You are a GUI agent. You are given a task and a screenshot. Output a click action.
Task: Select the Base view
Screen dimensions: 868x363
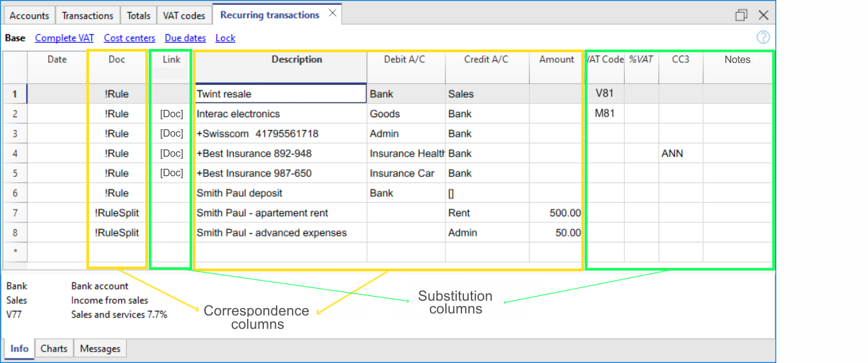click(15, 38)
